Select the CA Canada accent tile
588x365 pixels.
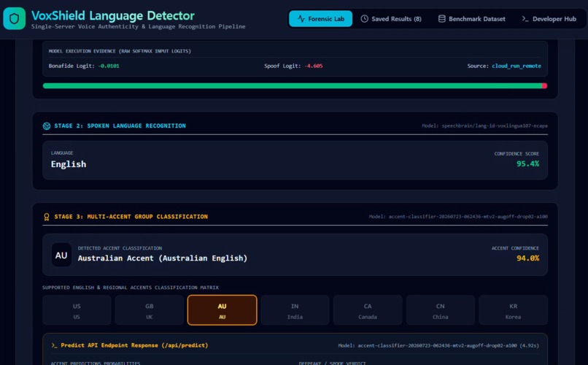point(368,310)
